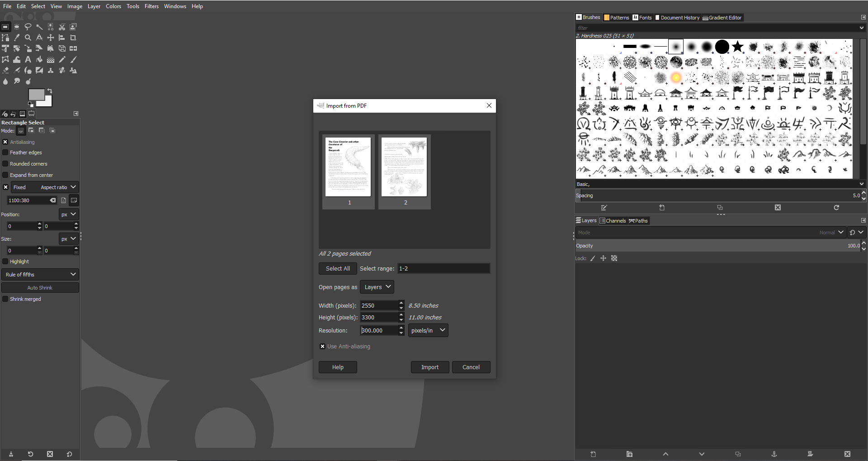Image resolution: width=868 pixels, height=461 pixels.
Task: Click the brush Spacing slider
Action: [718, 195]
